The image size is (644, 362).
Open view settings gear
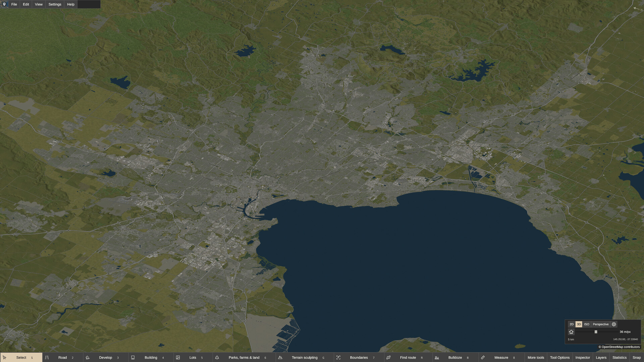pyautogui.click(x=614, y=324)
